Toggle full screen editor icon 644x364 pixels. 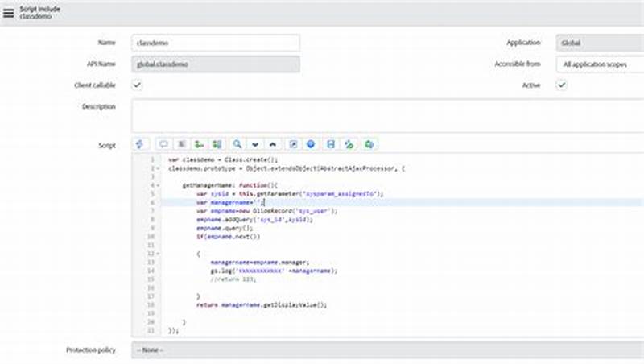tap(293, 144)
